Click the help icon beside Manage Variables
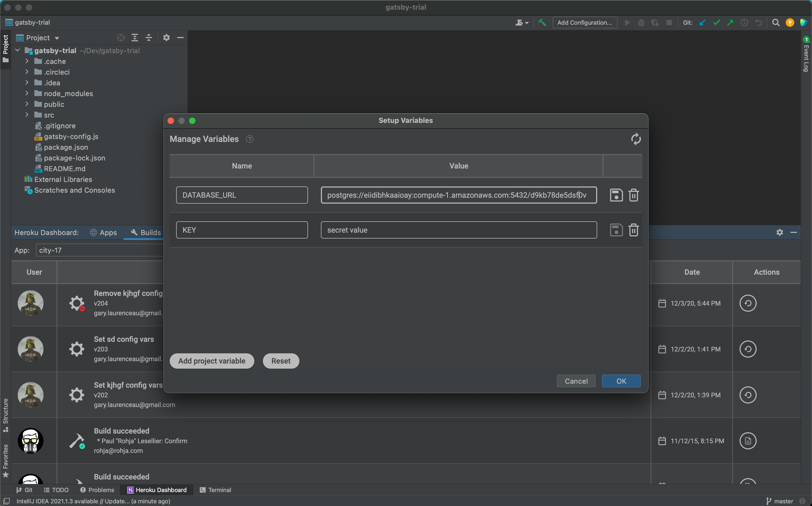 tap(249, 139)
